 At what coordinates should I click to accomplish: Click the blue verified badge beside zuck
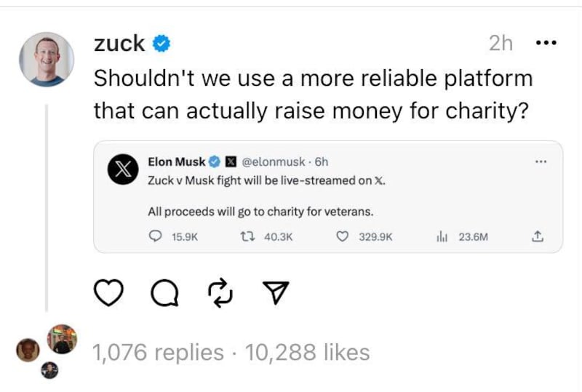point(161,44)
